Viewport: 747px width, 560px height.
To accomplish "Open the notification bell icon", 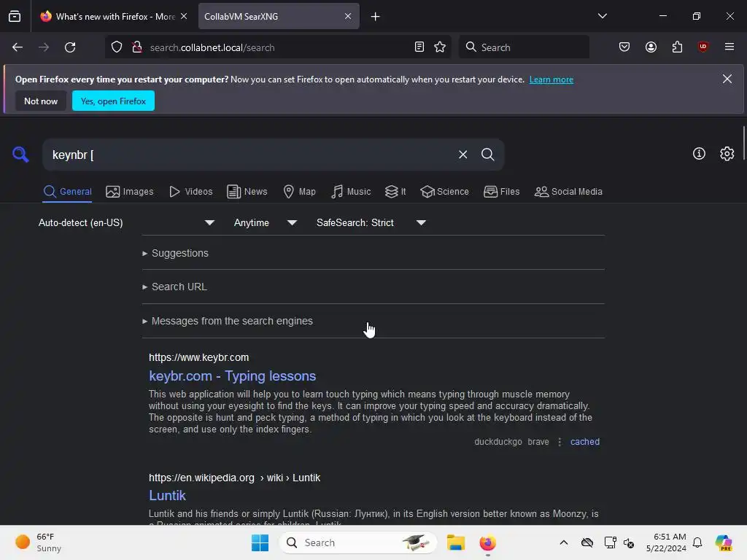I will coord(697,542).
